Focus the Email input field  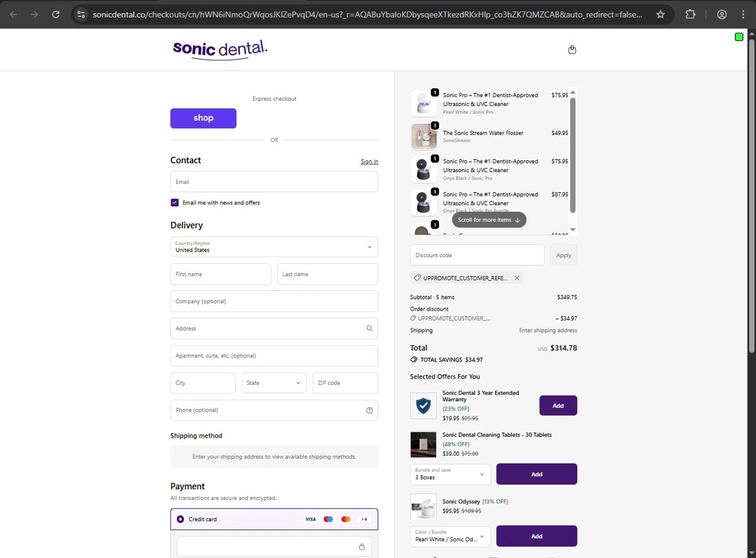(x=274, y=181)
